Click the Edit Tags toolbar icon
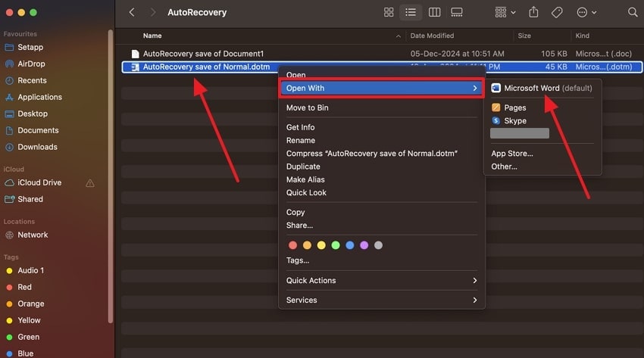Screen dimensions: 644x358 click(x=557, y=12)
